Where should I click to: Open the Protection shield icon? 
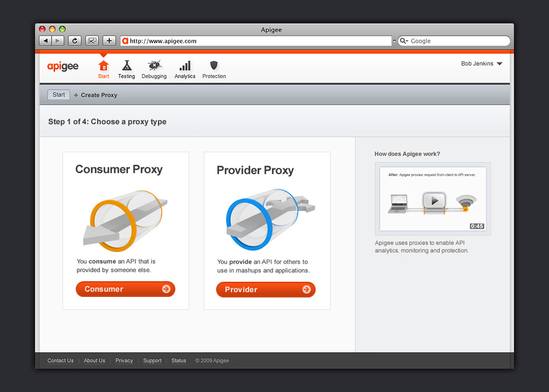coord(214,66)
